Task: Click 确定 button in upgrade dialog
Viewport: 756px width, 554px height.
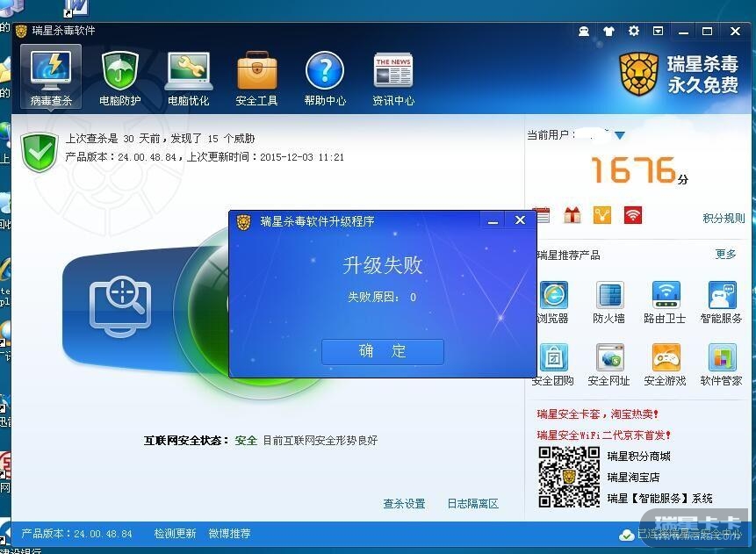Action: (382, 351)
